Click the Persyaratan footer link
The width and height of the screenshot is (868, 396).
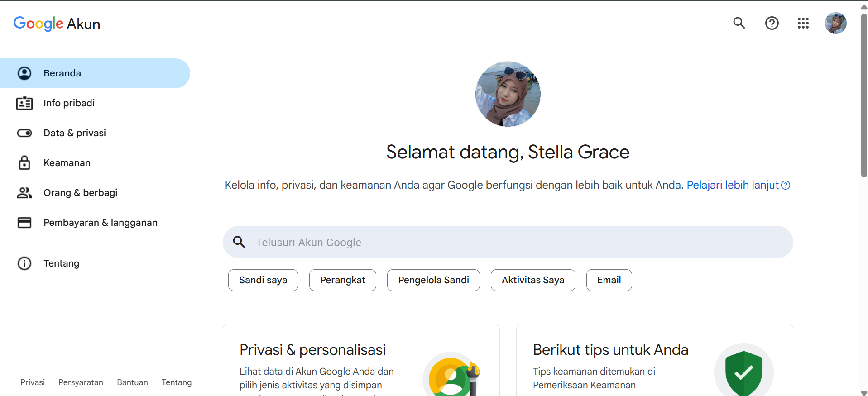point(81,382)
